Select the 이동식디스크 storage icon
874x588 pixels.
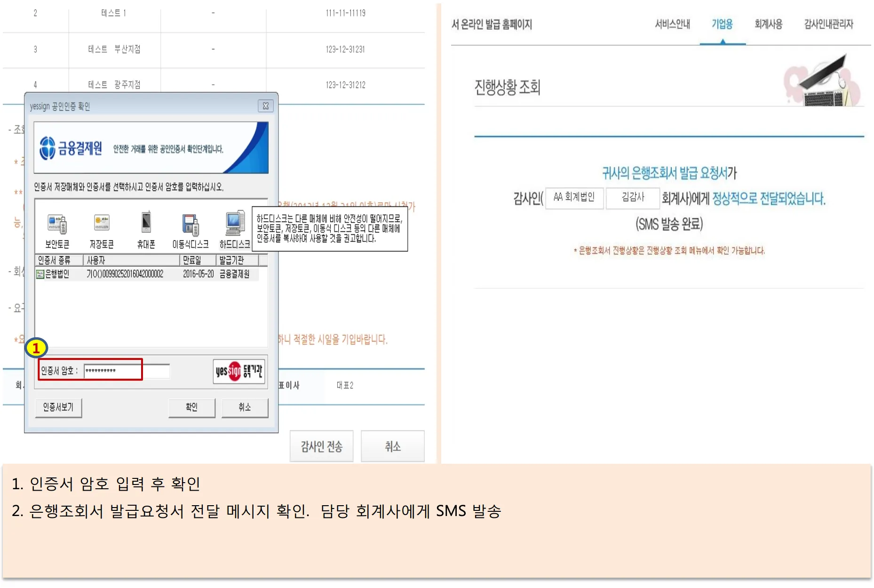point(191,225)
